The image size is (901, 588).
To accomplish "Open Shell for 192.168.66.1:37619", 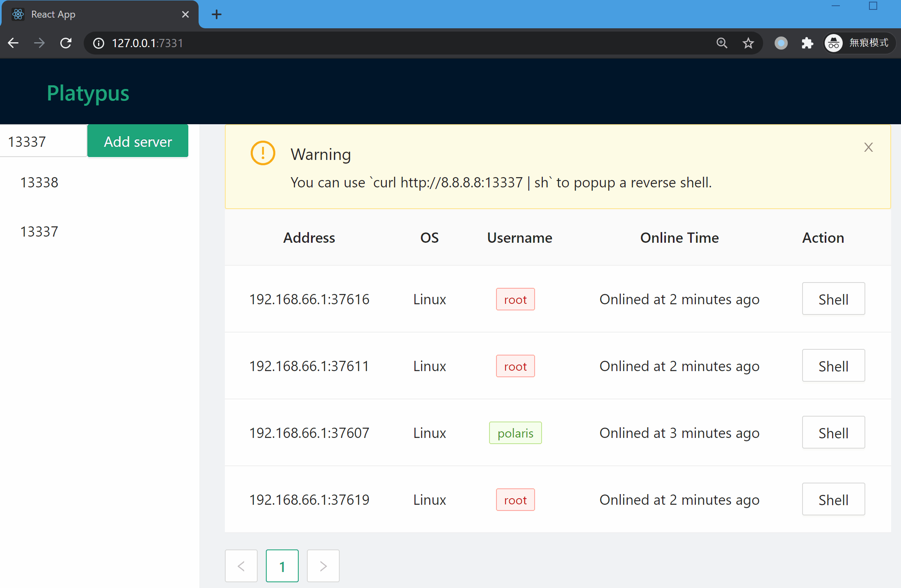I will pyautogui.click(x=833, y=499).
